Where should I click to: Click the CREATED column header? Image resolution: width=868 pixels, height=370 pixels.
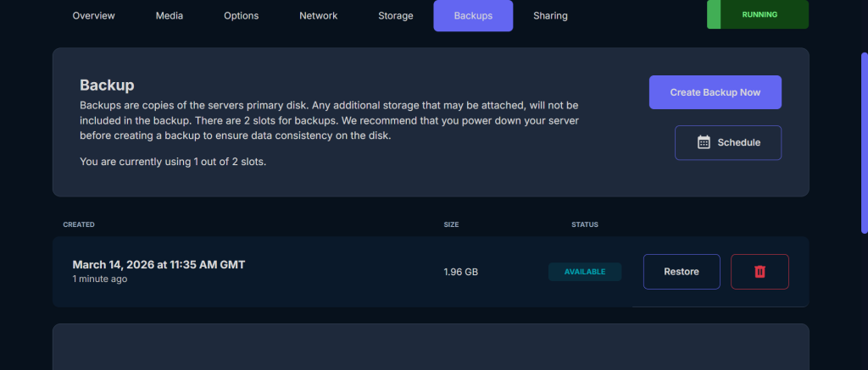[79, 225]
